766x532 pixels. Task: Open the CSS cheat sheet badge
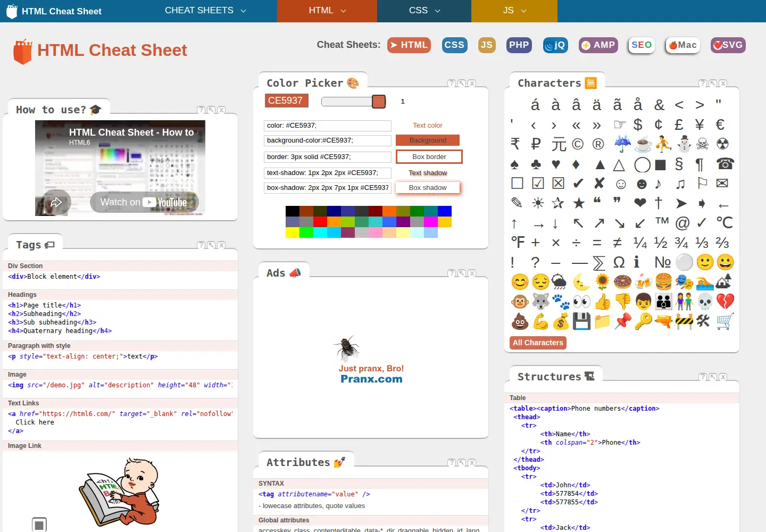(454, 45)
